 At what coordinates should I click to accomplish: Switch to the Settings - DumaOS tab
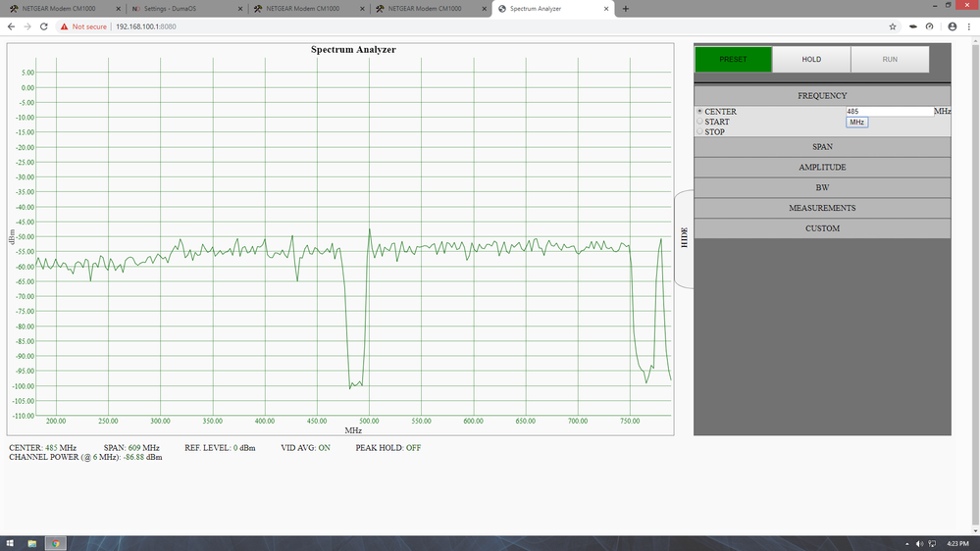(184, 9)
